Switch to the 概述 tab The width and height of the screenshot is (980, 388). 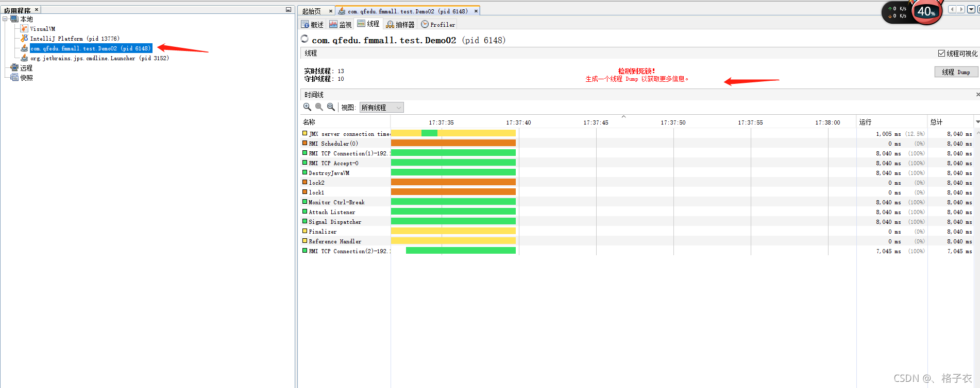[x=313, y=25]
